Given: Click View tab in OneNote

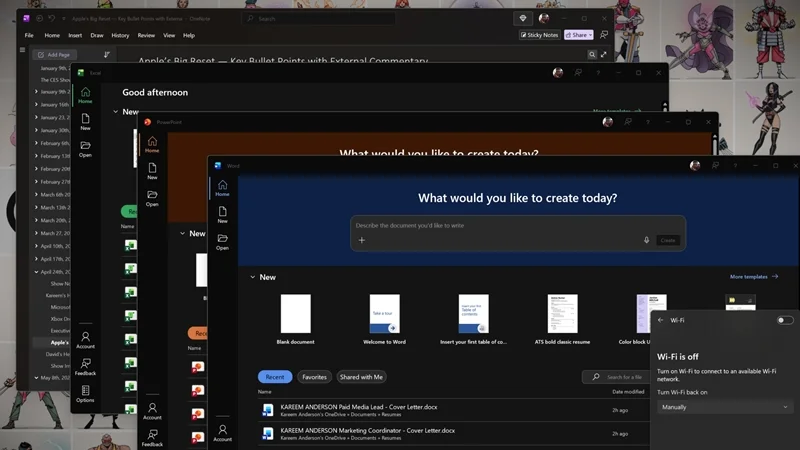Looking at the screenshot, I should click(x=169, y=35).
